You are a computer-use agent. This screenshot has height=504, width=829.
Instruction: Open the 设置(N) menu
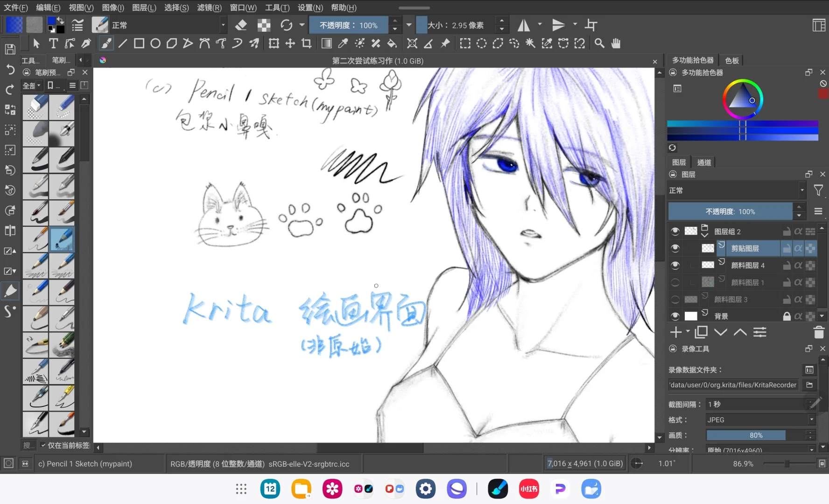(x=310, y=7)
